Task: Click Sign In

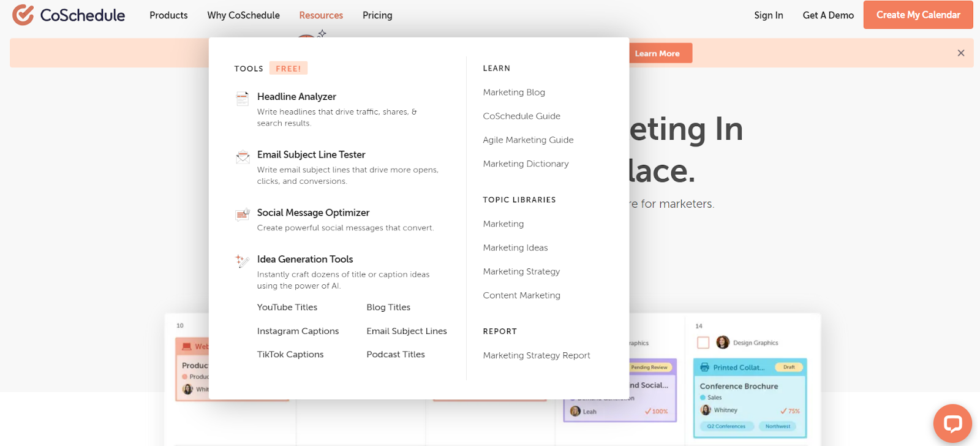Action: [768, 15]
